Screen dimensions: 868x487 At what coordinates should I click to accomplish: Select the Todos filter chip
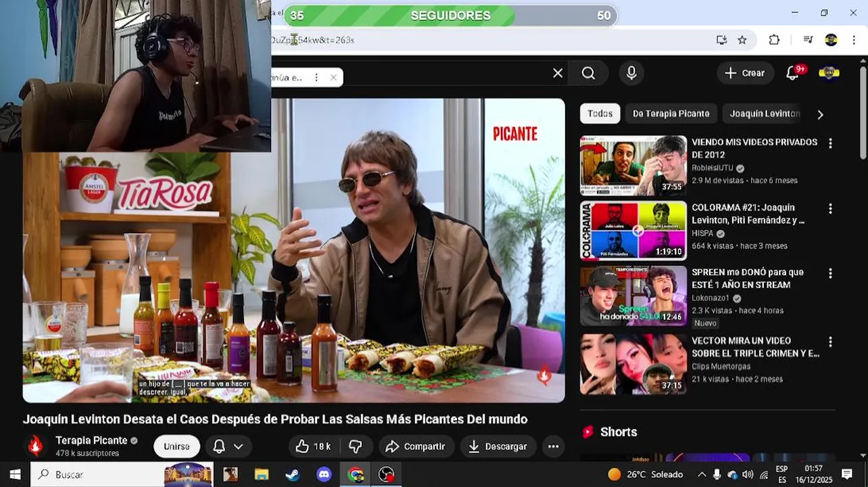coord(600,114)
